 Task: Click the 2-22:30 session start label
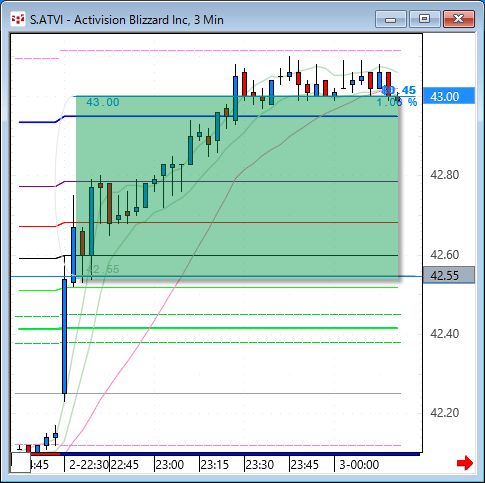pyautogui.click(x=89, y=464)
